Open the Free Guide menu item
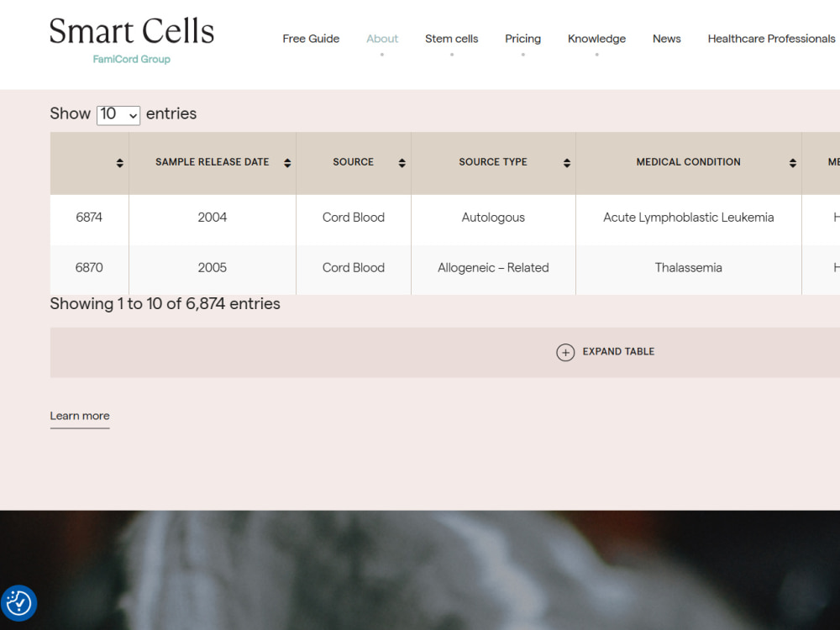 [311, 39]
